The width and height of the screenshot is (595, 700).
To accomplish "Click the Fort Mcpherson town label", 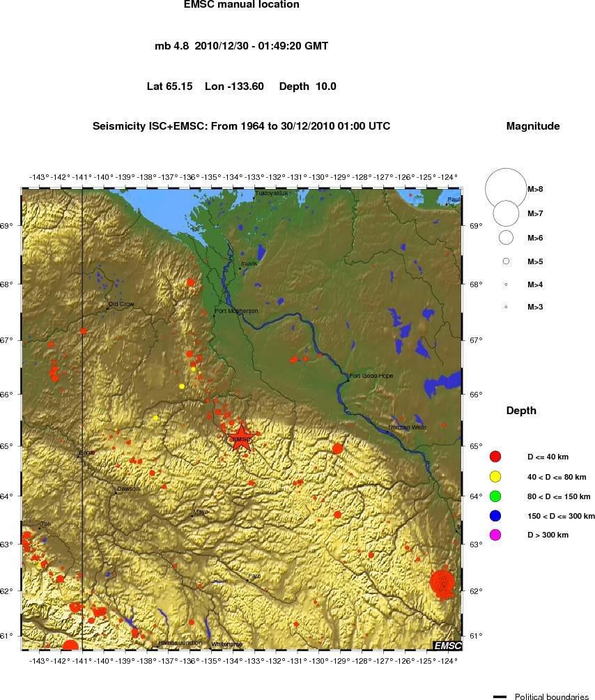I will point(236,311).
